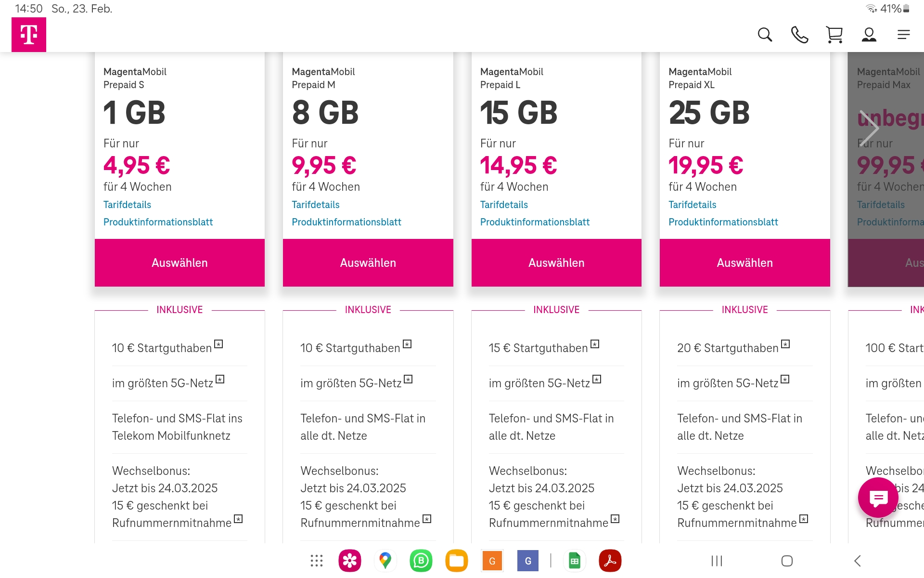Image resolution: width=924 pixels, height=578 pixels.
Task: Open the magenta chat bubble
Action: point(878,498)
